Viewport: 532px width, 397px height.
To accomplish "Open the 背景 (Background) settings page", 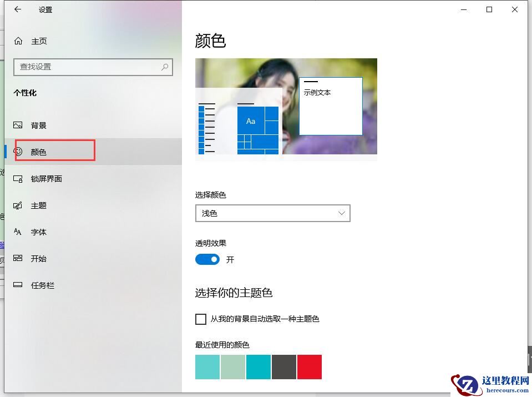I will (38, 125).
